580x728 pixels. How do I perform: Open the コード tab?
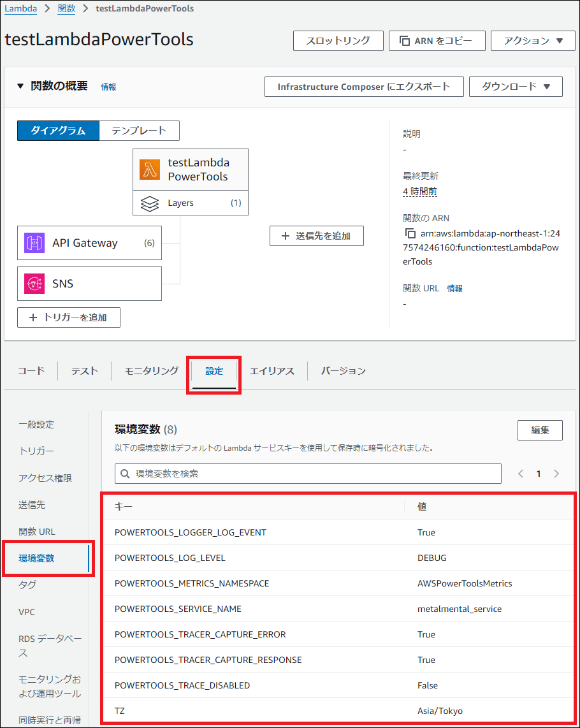coord(31,371)
